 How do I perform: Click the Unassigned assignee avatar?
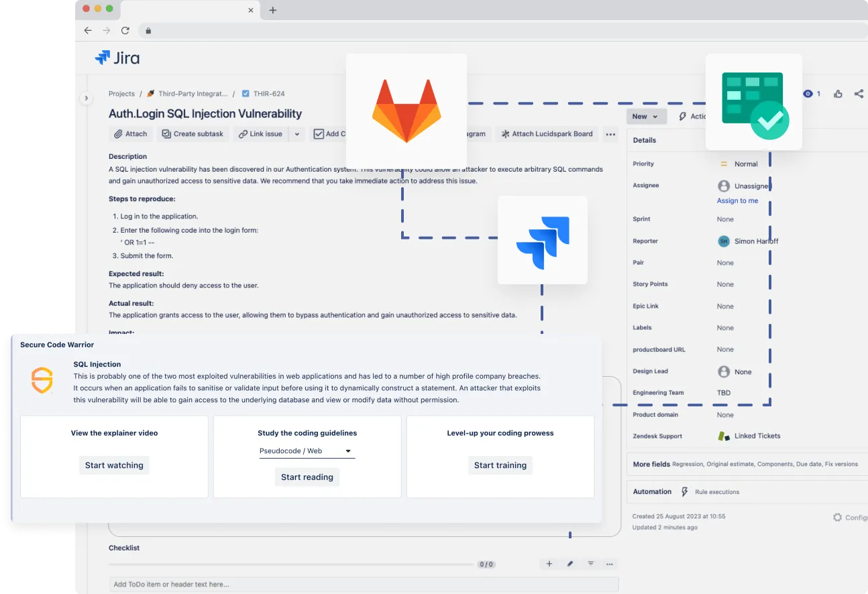(x=724, y=186)
